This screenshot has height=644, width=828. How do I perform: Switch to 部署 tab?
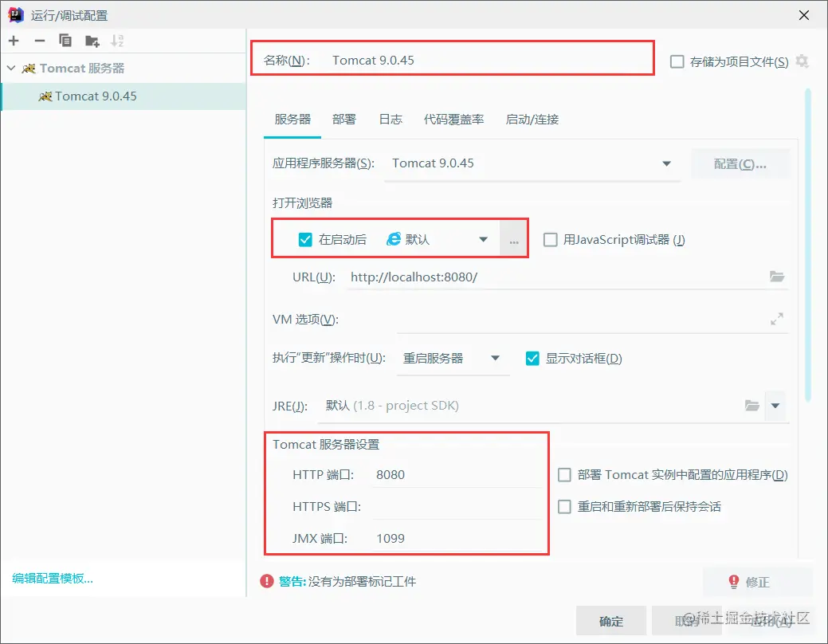(344, 120)
